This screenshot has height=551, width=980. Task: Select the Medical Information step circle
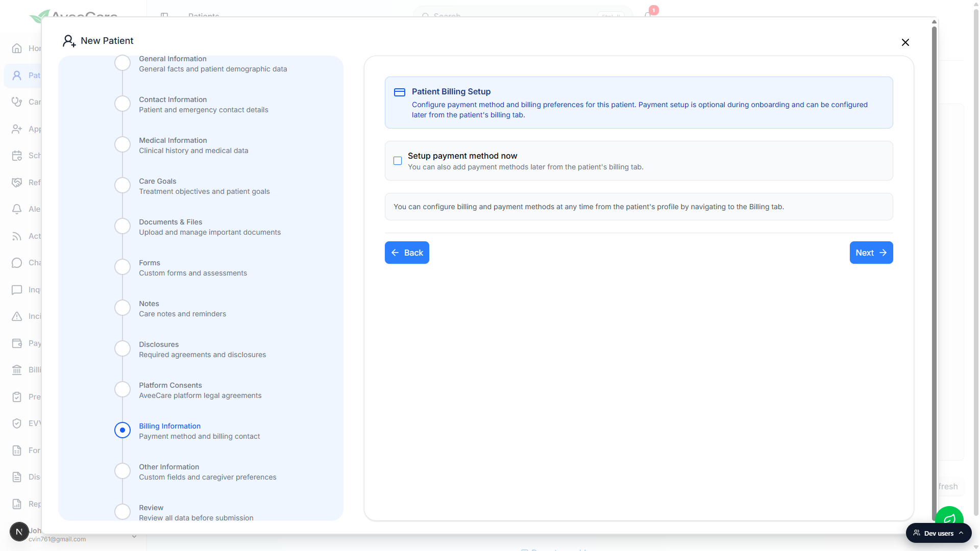click(x=122, y=144)
